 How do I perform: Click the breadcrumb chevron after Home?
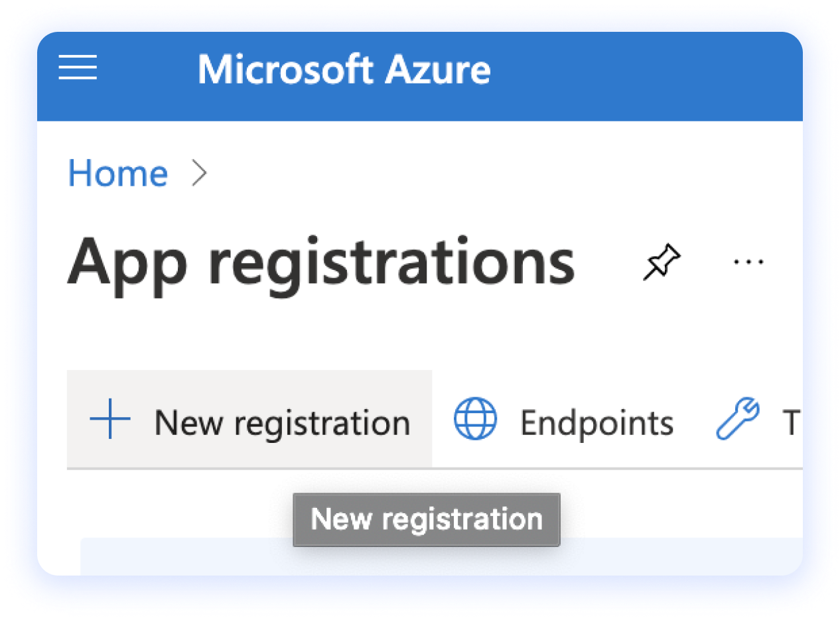click(x=199, y=173)
